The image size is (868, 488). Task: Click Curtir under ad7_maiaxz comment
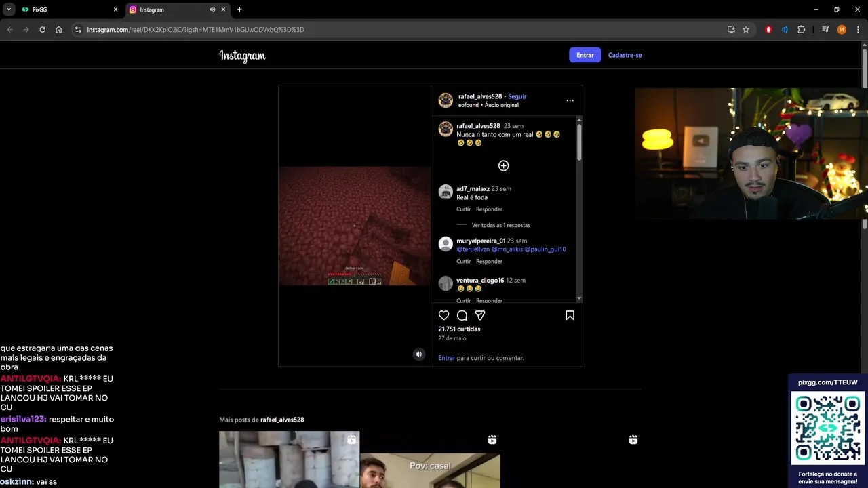point(463,209)
